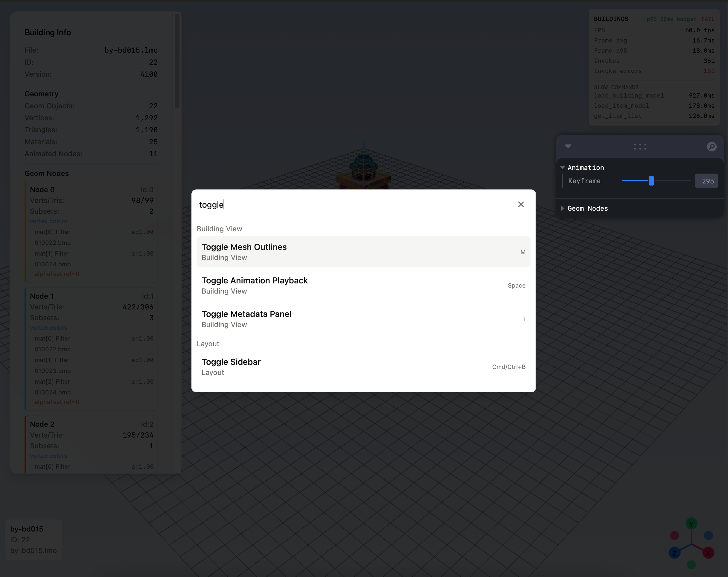This screenshot has width=728, height=577.
Task: Click the search icon in controls panel
Action: (712, 146)
